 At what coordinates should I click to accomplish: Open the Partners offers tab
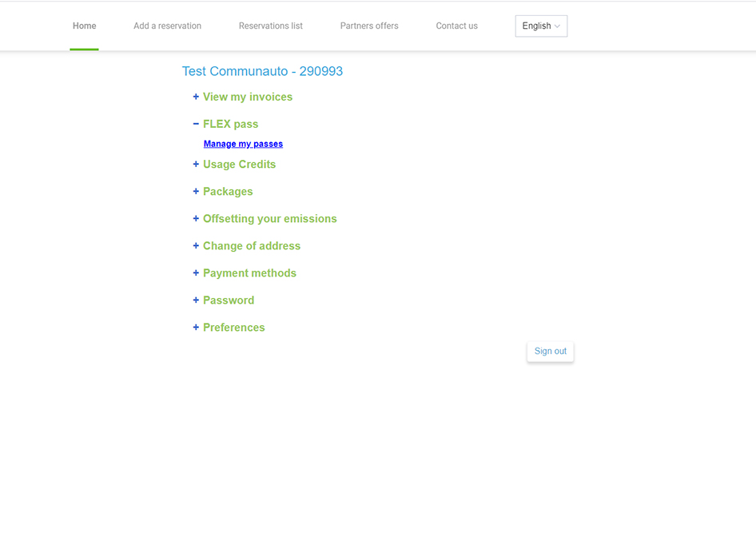[x=369, y=26]
